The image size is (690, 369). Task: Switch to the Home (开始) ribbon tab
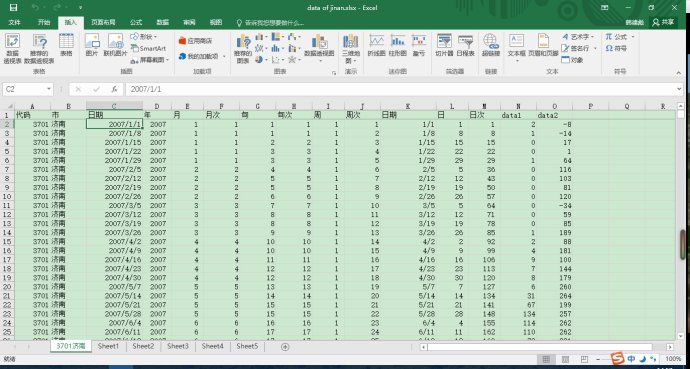tap(44, 22)
